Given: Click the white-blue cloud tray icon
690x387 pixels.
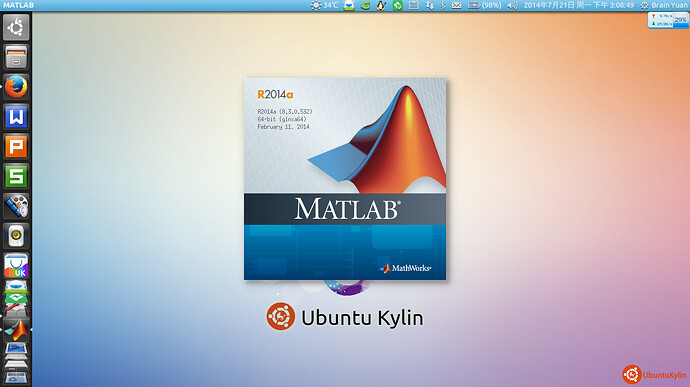Looking at the screenshot, I should 349,5.
